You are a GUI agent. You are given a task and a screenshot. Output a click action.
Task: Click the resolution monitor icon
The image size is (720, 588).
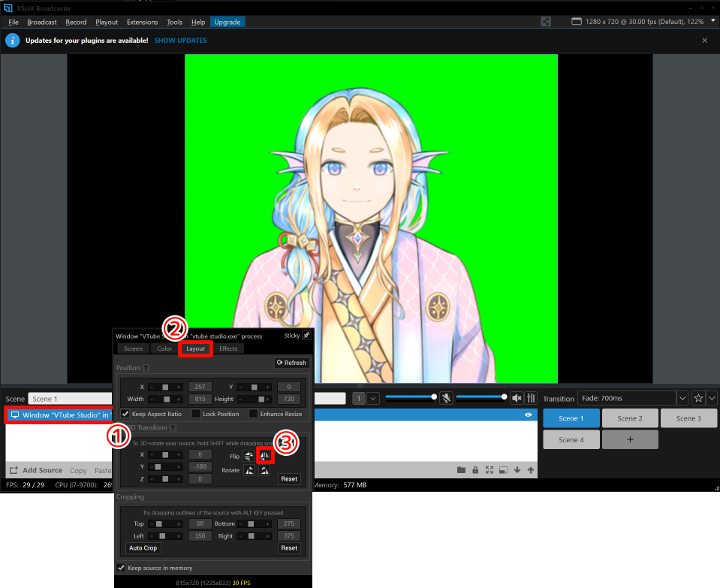577,22
